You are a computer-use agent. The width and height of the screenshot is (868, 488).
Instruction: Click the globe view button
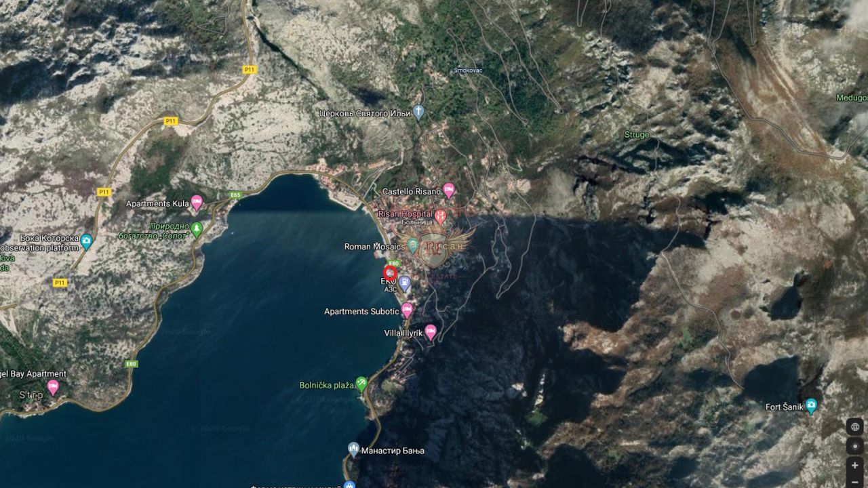click(854, 426)
